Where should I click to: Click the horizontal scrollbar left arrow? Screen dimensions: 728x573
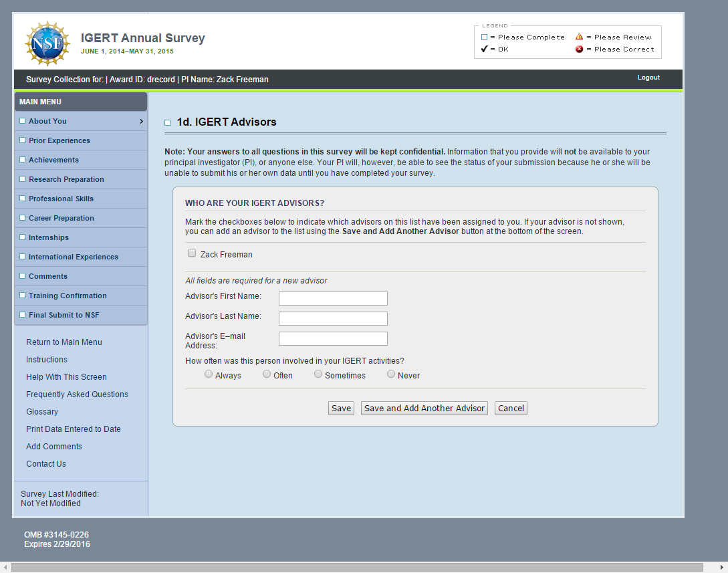[6, 568]
